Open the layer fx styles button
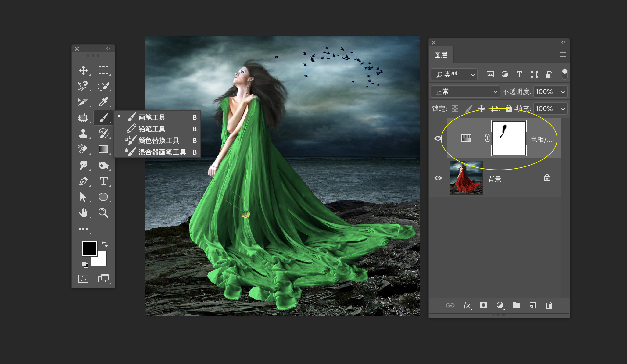The image size is (627, 364). (x=467, y=305)
